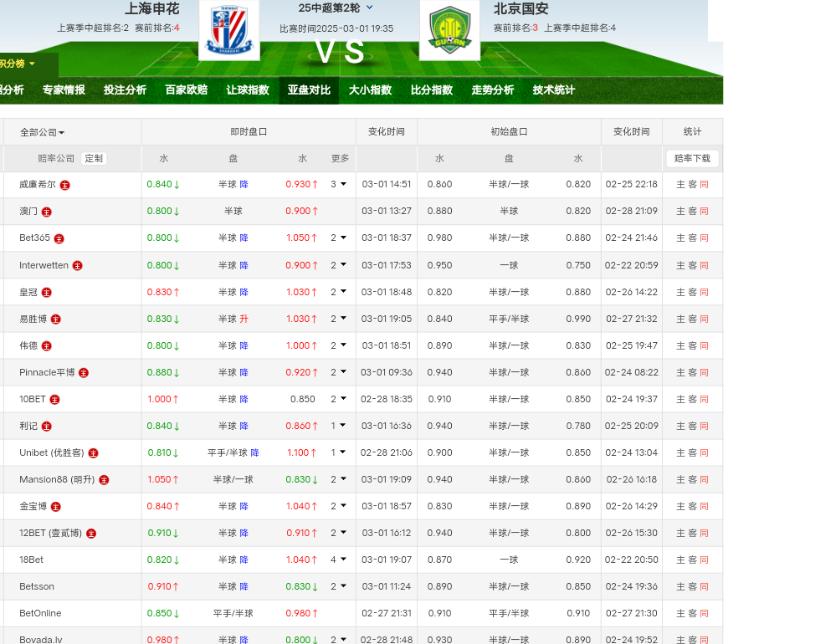This screenshot has width=836, height=644.
Task: Click 03-01 19:09 change time for Mansion88
Action: (x=387, y=479)
